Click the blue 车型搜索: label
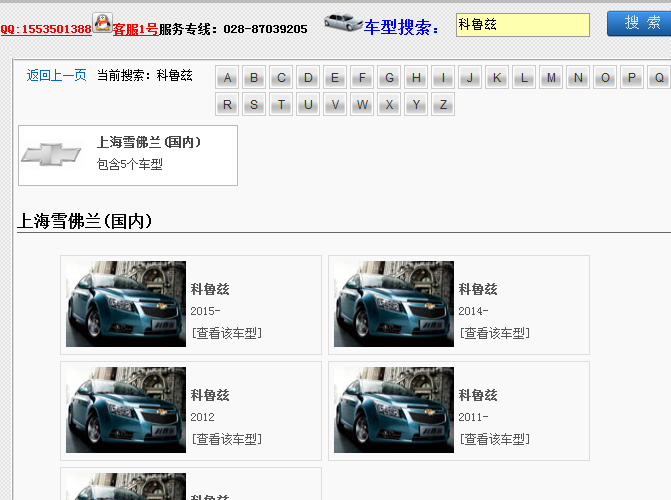This screenshot has width=671, height=500. [x=401, y=27]
